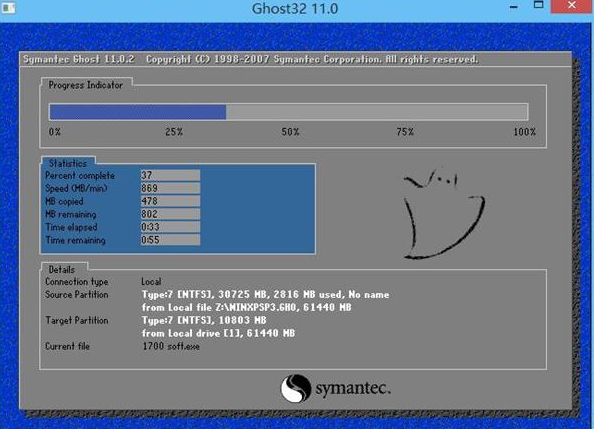This screenshot has height=429, width=594.
Task: Minimize the Ghost32 11.0 window
Action: 513,6
